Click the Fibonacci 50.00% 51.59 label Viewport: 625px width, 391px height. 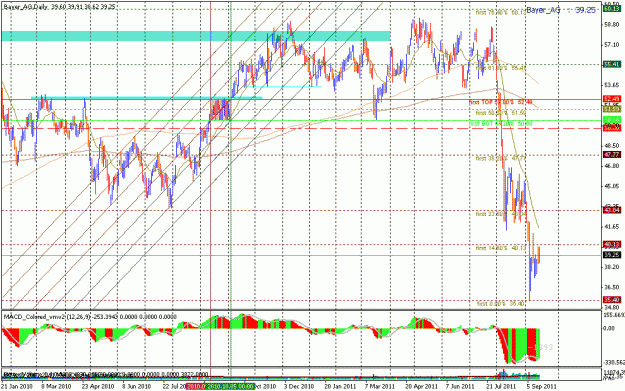501,113
